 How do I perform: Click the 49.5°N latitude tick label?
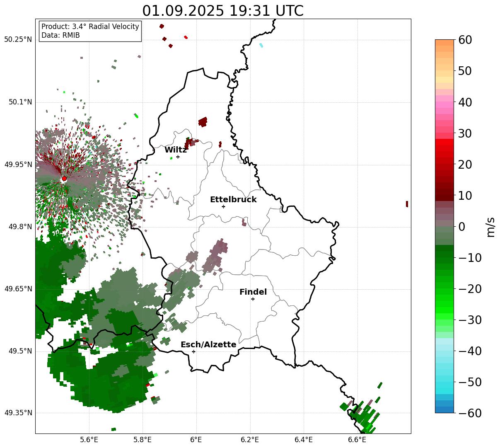(20, 351)
